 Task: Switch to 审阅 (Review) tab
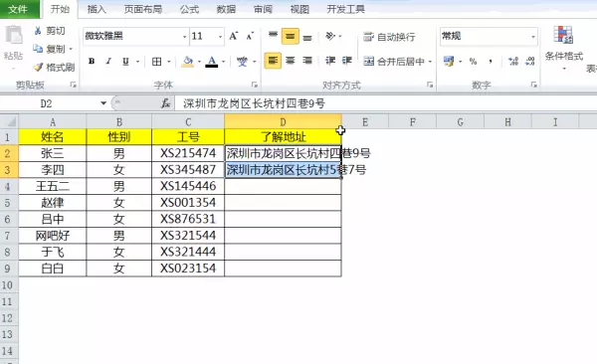pos(263,9)
